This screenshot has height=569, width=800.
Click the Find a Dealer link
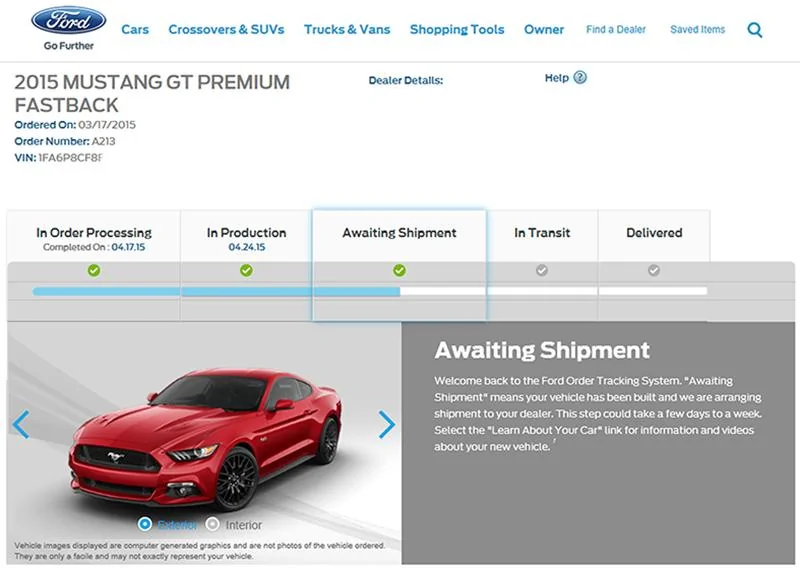pyautogui.click(x=616, y=30)
